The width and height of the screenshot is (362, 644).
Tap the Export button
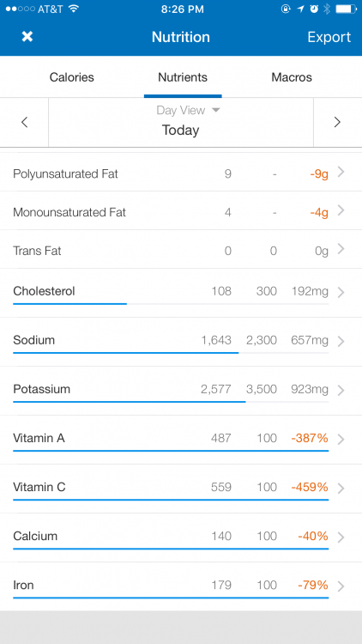(x=329, y=37)
